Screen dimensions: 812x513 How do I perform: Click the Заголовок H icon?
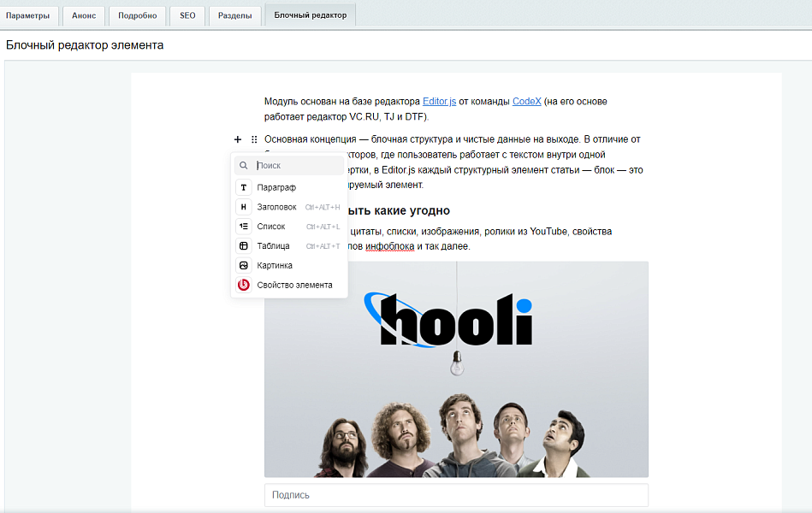[x=244, y=207]
